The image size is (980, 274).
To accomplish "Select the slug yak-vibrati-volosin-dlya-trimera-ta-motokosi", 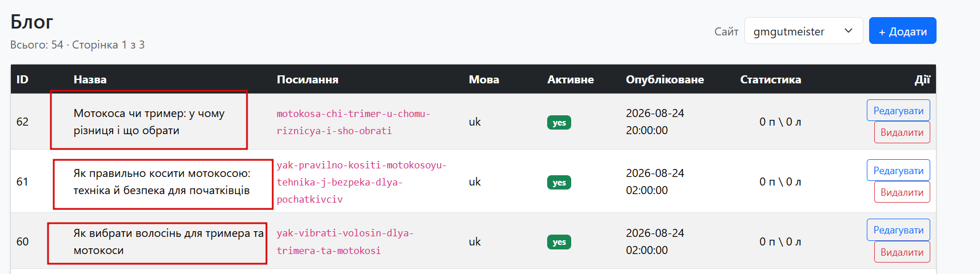I will 345,241.
